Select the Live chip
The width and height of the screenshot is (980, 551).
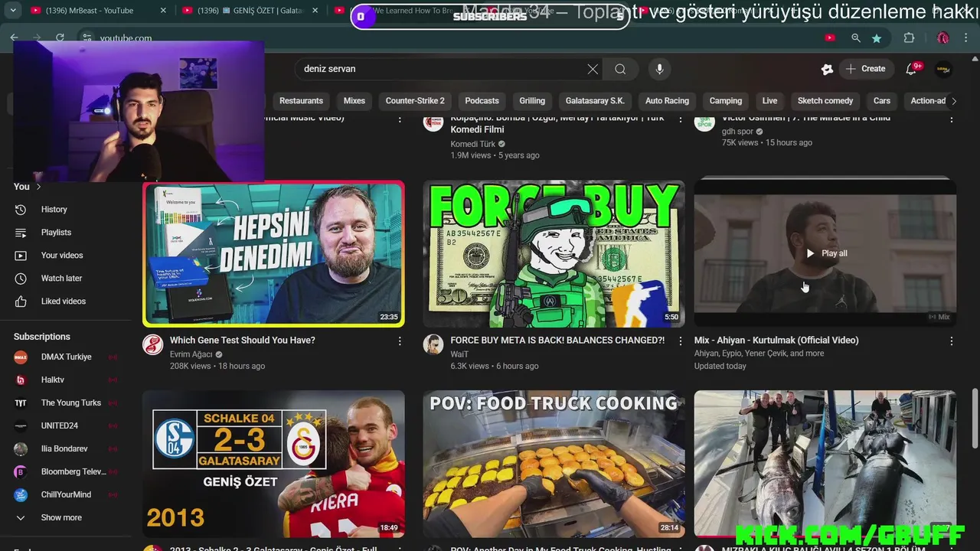pyautogui.click(x=769, y=101)
